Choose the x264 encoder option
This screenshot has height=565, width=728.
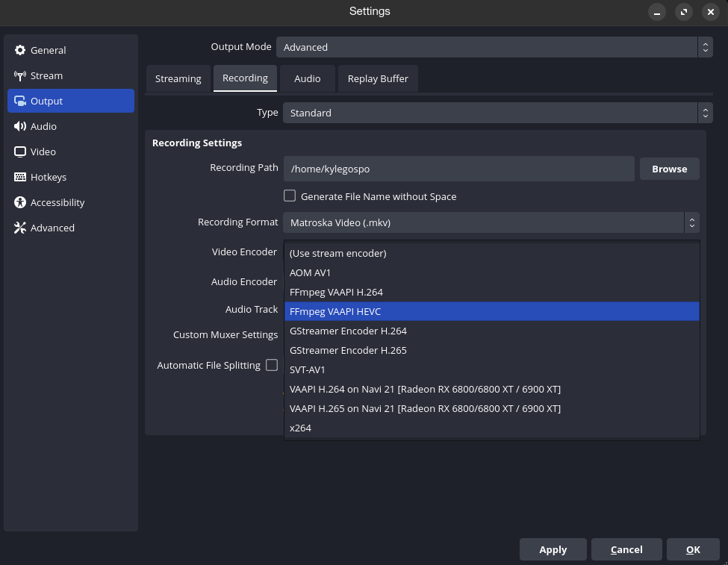[x=300, y=428]
